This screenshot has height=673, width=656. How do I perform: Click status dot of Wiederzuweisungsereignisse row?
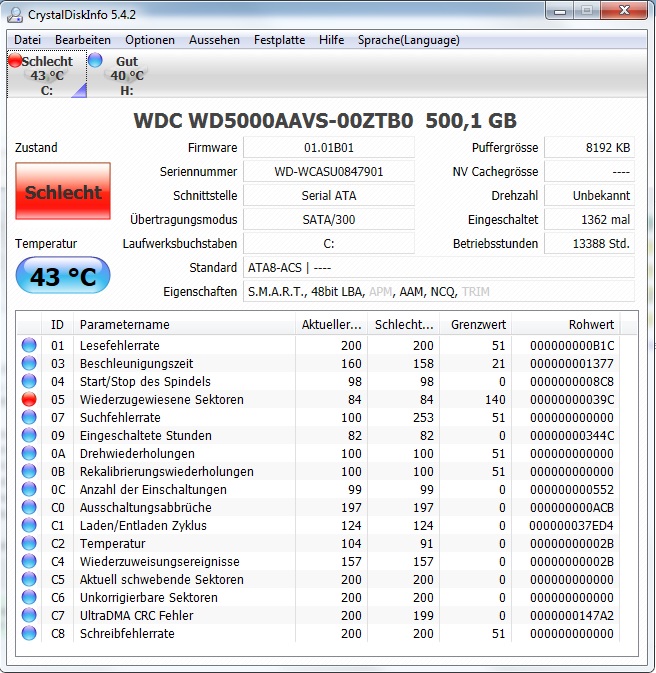(29, 561)
